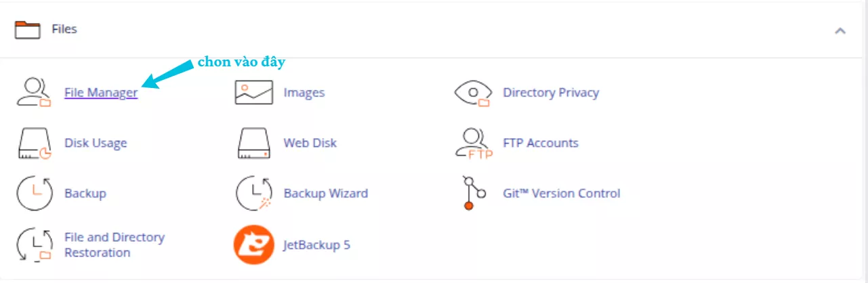Open the Disk Usage drive icon

pos(34,144)
